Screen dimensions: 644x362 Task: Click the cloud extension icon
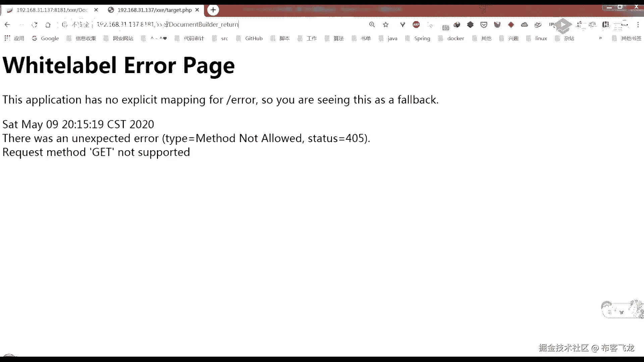click(x=524, y=24)
